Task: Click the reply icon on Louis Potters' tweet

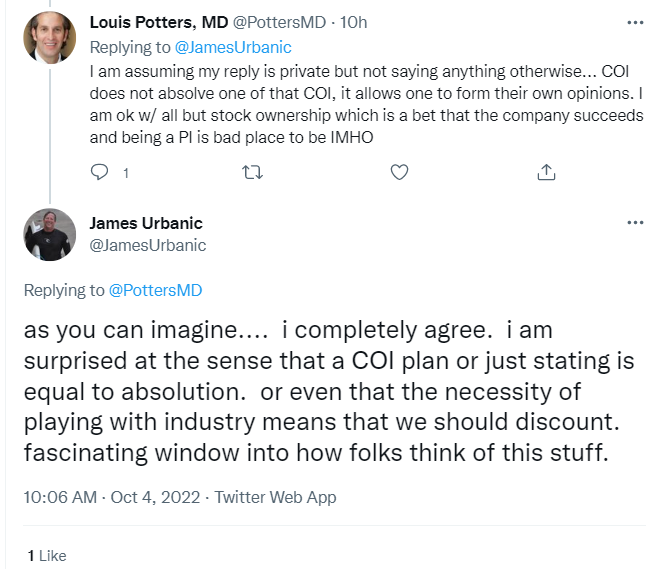Action: coord(98,173)
